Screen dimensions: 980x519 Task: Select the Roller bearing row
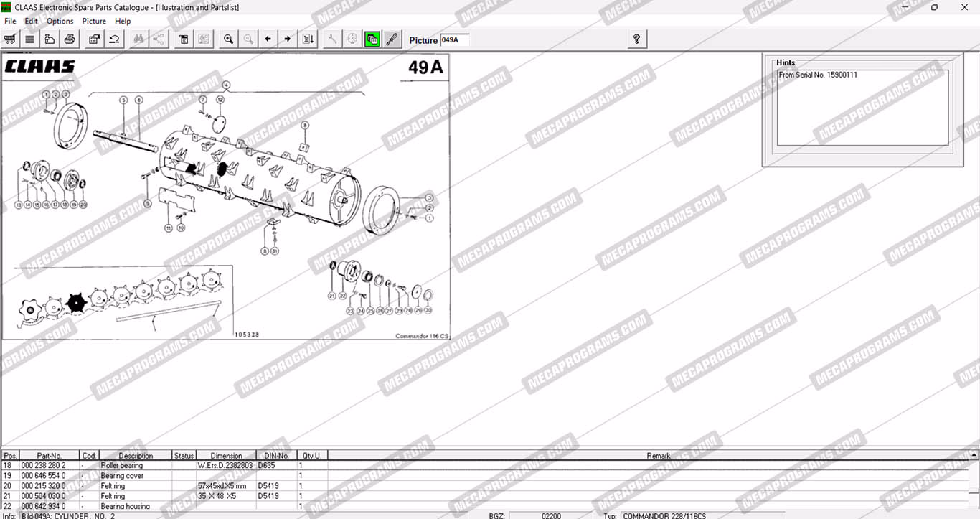pos(121,465)
